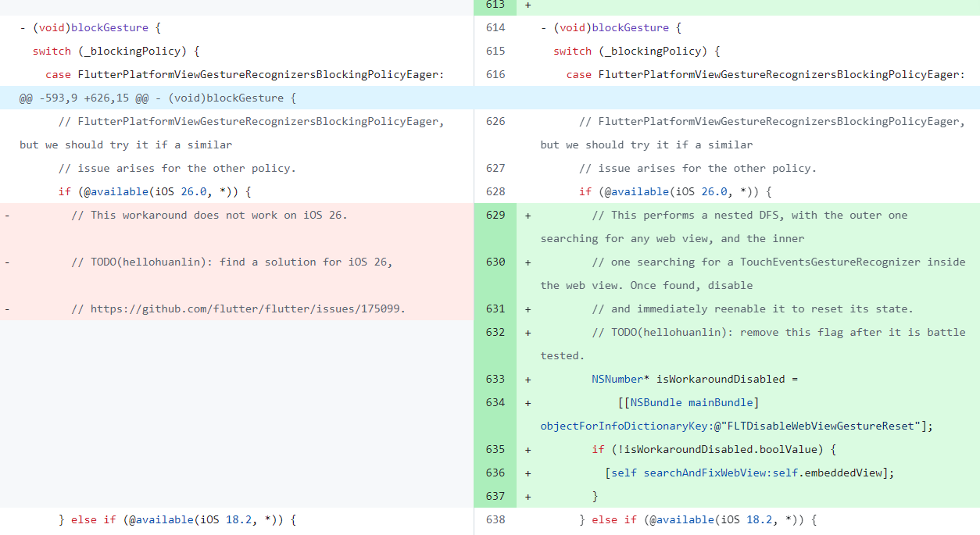Click the plus marker on line 613
Viewport: 980px width, 535px height.
[x=528, y=5]
